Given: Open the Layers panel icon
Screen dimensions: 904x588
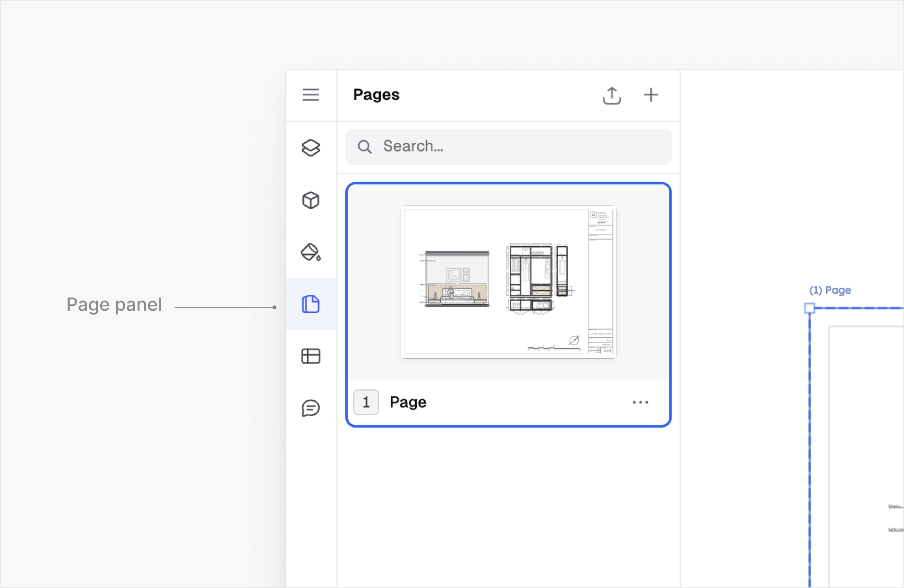Looking at the screenshot, I should (311, 148).
